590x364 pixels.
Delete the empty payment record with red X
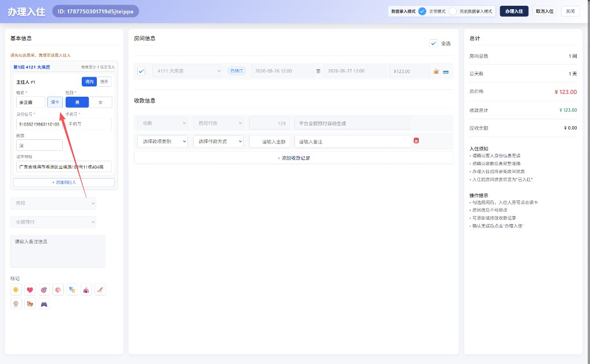(x=416, y=141)
